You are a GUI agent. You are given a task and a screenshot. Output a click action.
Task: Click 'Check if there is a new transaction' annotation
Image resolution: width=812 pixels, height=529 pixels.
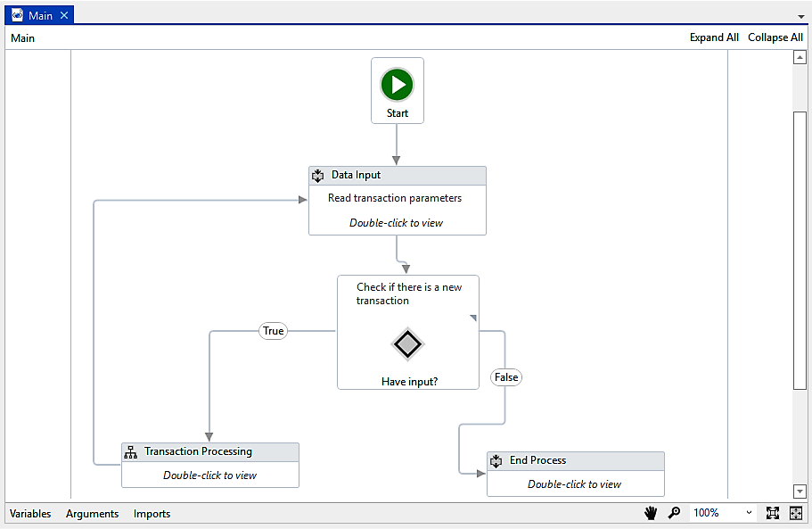pyautogui.click(x=409, y=293)
